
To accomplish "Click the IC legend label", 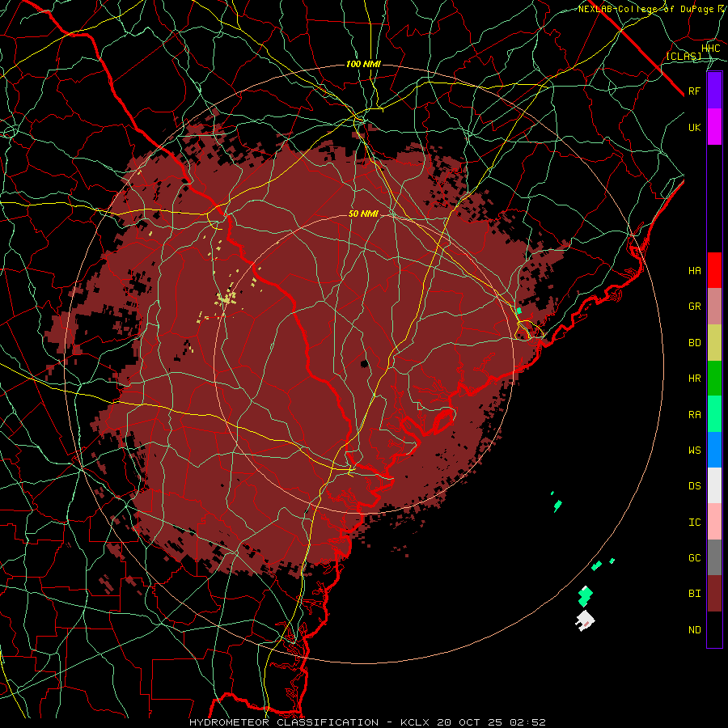I will (694, 523).
